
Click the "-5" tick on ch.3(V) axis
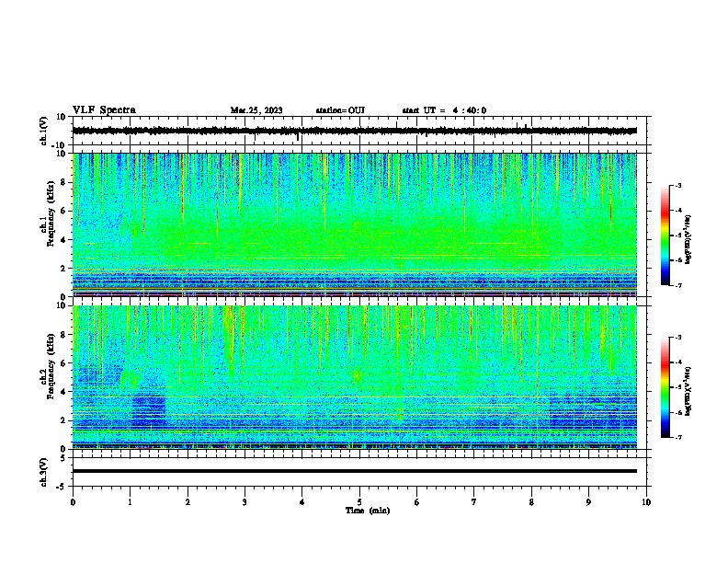pos(63,487)
